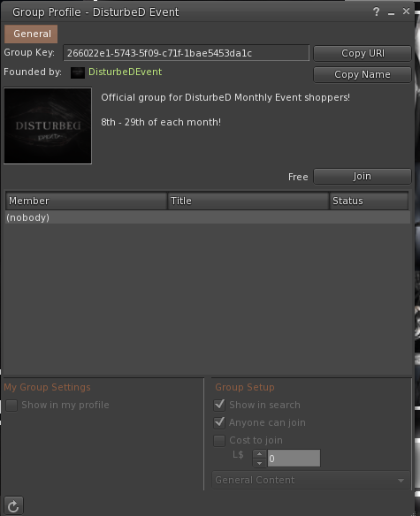Open the General Content maturity dropdown
The image size is (420, 516).
tap(311, 480)
